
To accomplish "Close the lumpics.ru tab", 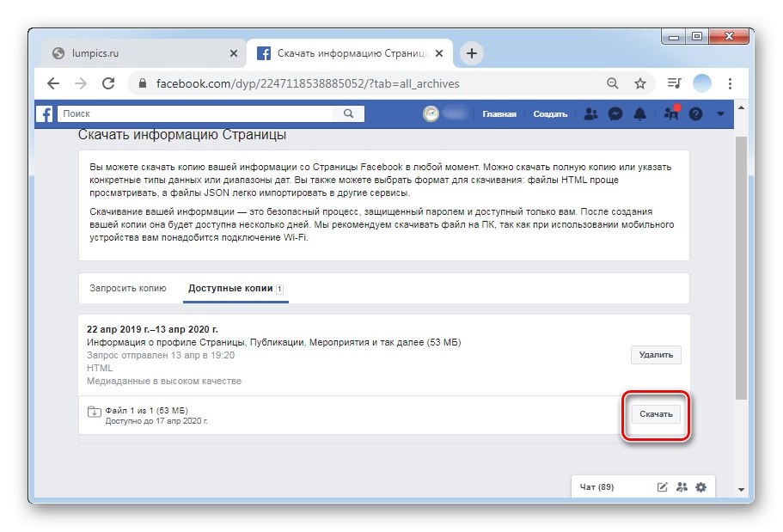I will pyautogui.click(x=234, y=53).
